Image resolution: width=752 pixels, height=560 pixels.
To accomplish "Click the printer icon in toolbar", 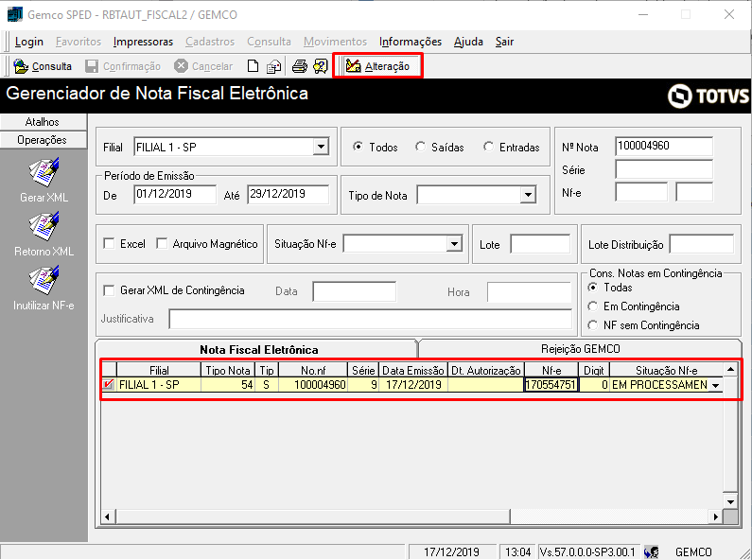I will 300,66.
